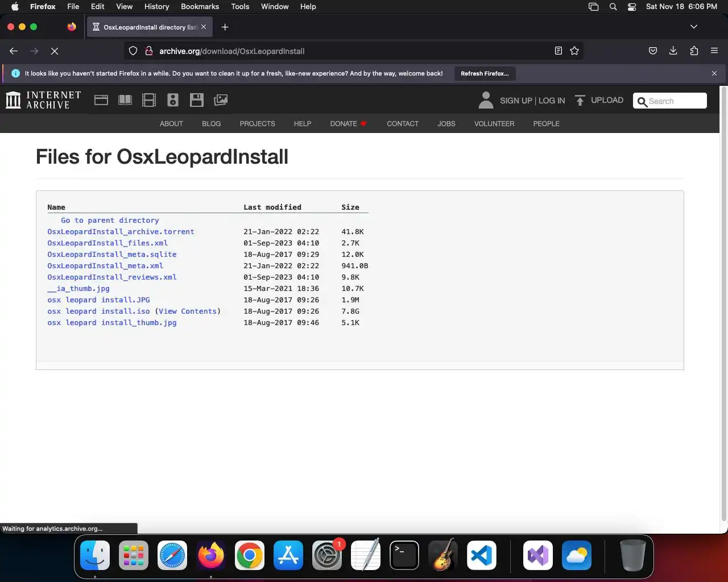The image size is (728, 582).
Task: Open OsxLeopardInstall_meta.xml file
Action: (105, 266)
